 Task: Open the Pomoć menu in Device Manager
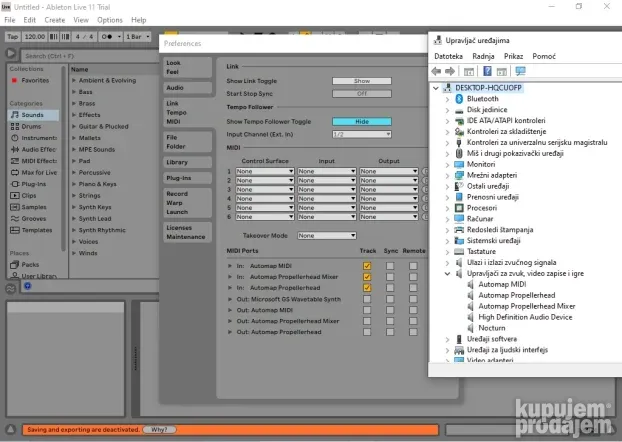(544, 56)
